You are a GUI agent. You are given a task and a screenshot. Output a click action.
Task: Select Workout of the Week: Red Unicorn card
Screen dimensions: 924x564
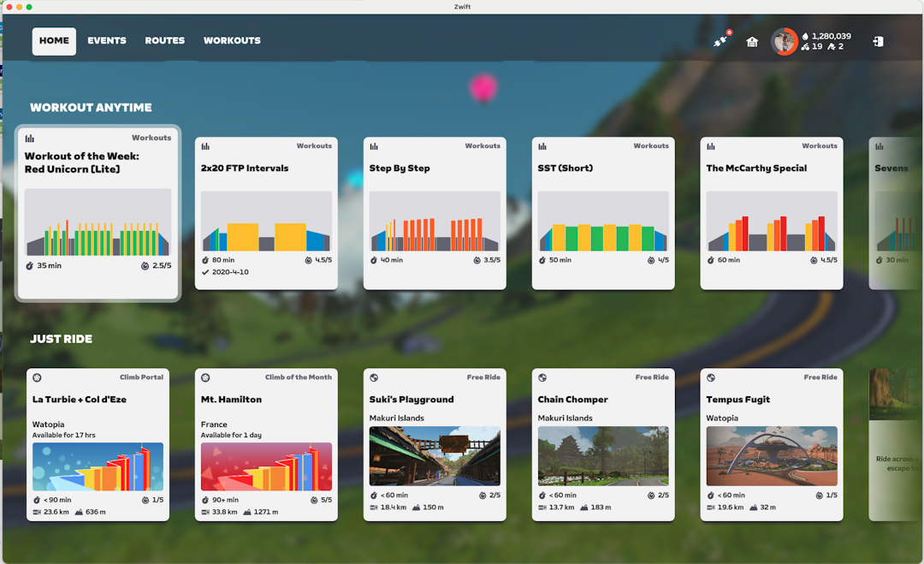tap(98, 213)
